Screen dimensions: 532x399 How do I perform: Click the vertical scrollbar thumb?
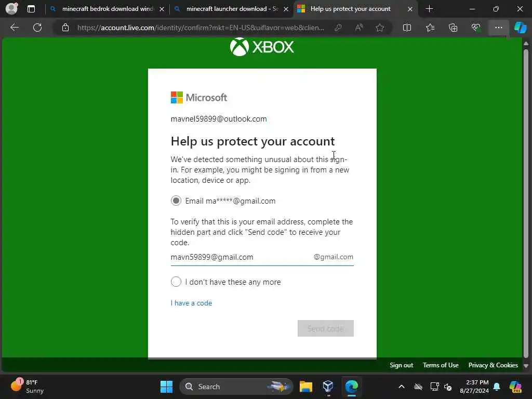click(526, 204)
